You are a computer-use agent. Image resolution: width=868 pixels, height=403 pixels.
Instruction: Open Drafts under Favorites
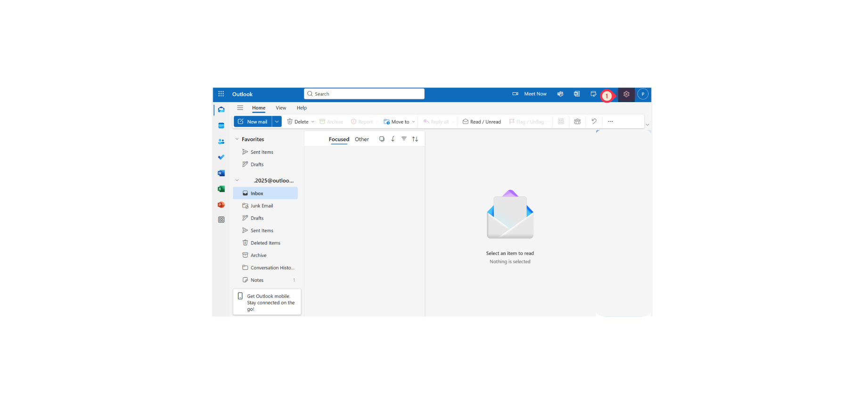pyautogui.click(x=265, y=164)
